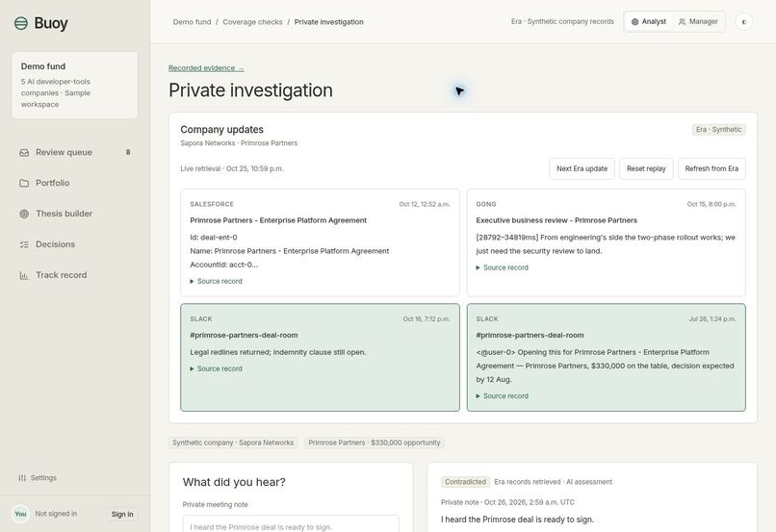Click the Thesis builder target icon
776x532 pixels.
[24, 215]
